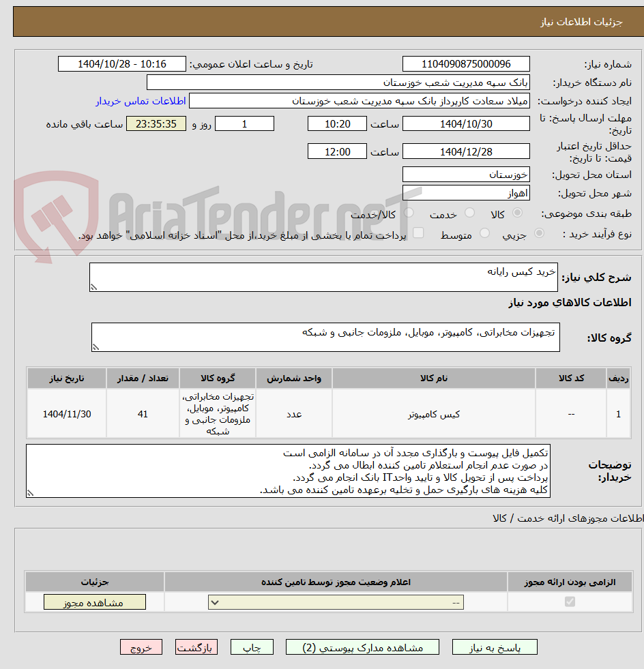Select the خدمت radio button
The image size is (644, 669).
coord(469,213)
